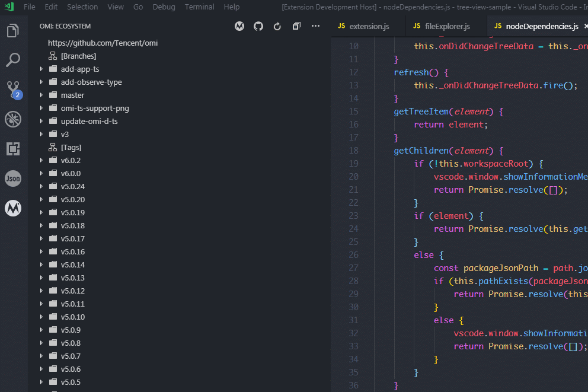Image resolution: width=588 pixels, height=392 pixels.
Task: Switch to the extension.js tab
Action: click(368, 26)
